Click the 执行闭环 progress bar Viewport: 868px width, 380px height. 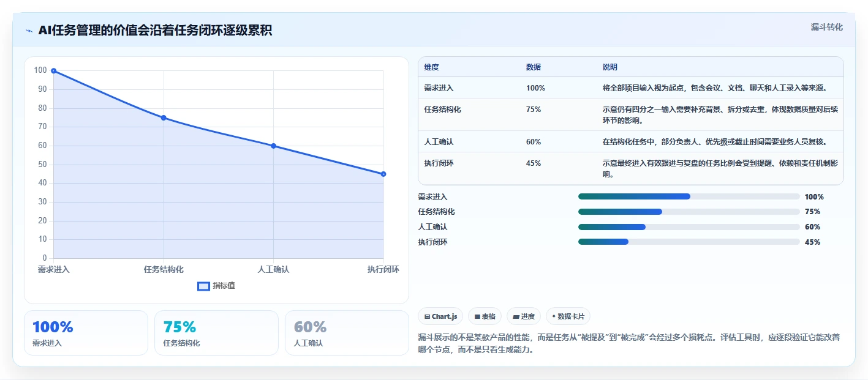[x=689, y=242]
